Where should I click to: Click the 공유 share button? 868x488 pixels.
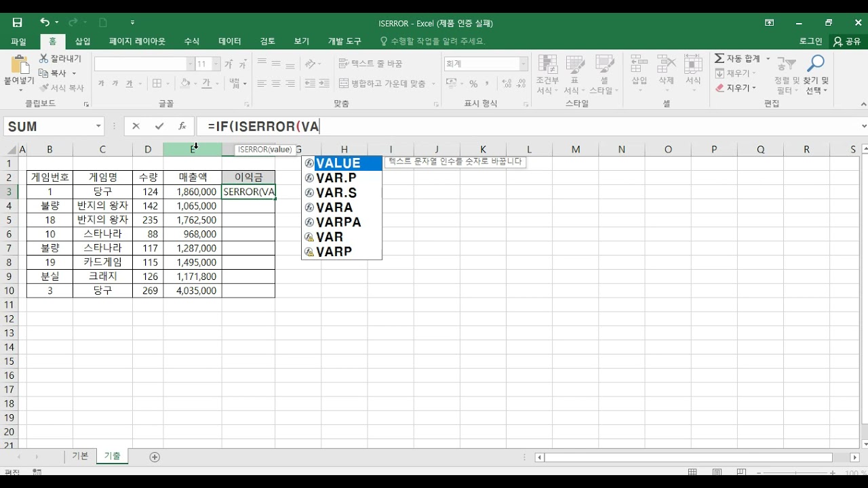(847, 41)
